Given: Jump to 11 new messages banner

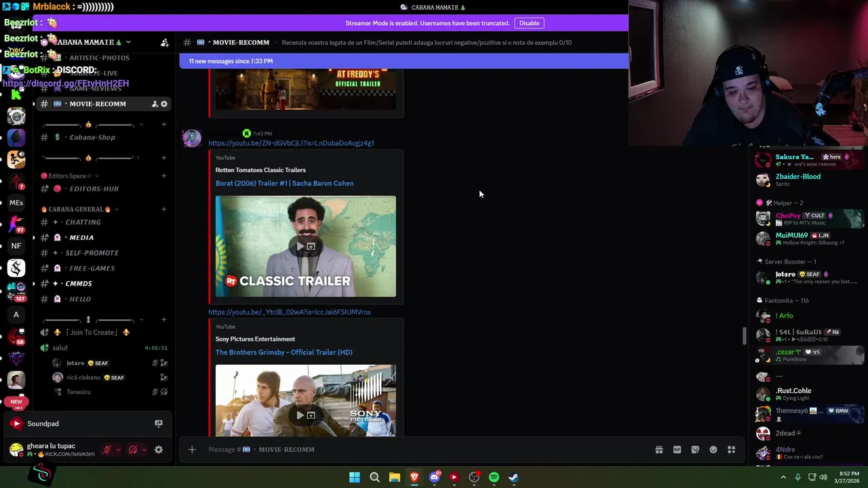Looking at the screenshot, I should [404, 61].
